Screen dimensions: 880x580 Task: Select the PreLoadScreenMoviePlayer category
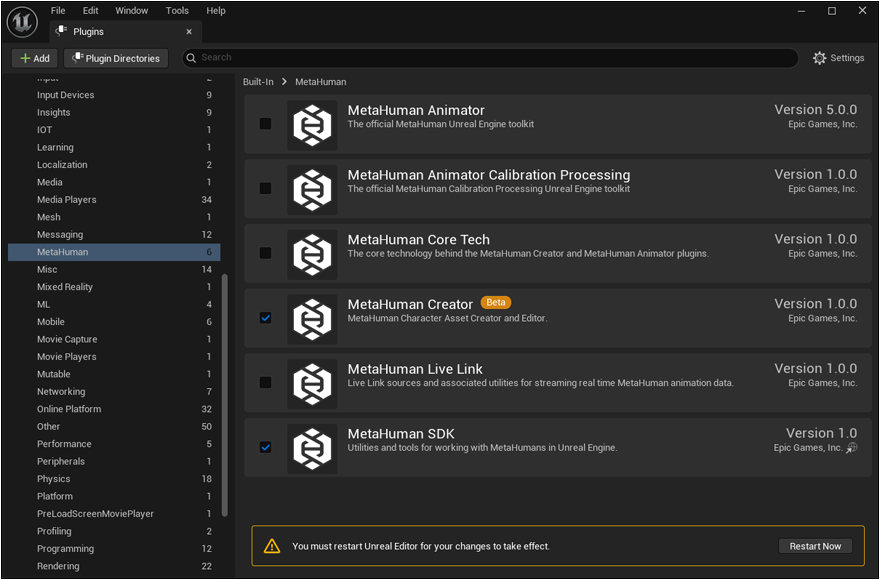(x=114, y=513)
